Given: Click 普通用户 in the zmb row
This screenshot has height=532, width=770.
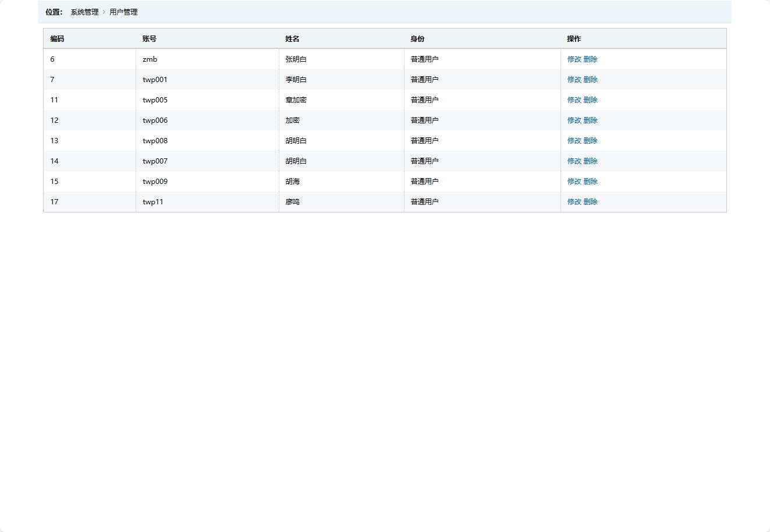Looking at the screenshot, I should point(424,59).
